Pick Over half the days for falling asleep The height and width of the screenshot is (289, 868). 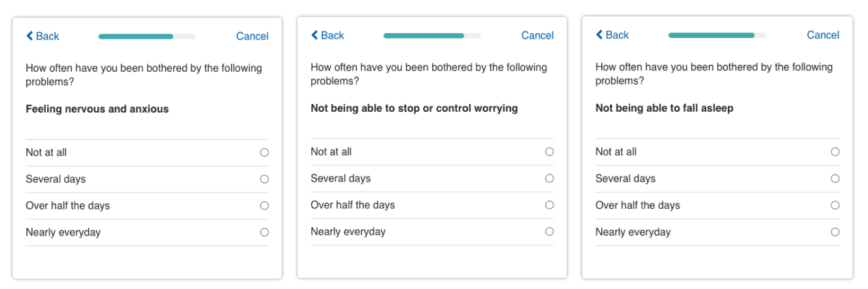[x=835, y=205]
